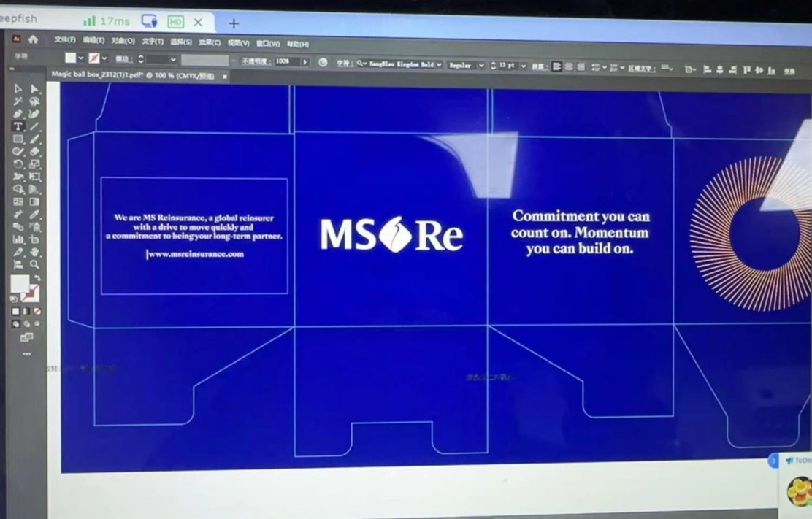Open the stroke color dropdown arrow
The width and height of the screenshot is (812, 519).
[x=104, y=58]
